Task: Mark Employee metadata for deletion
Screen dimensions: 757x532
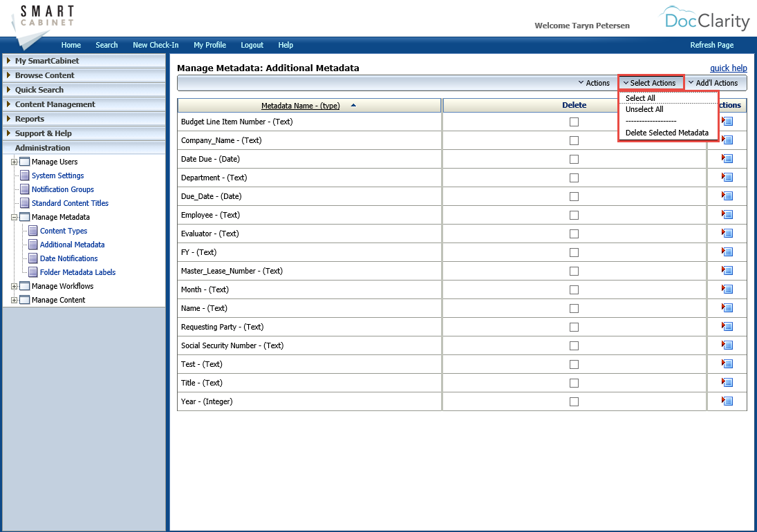Action: [x=574, y=214]
